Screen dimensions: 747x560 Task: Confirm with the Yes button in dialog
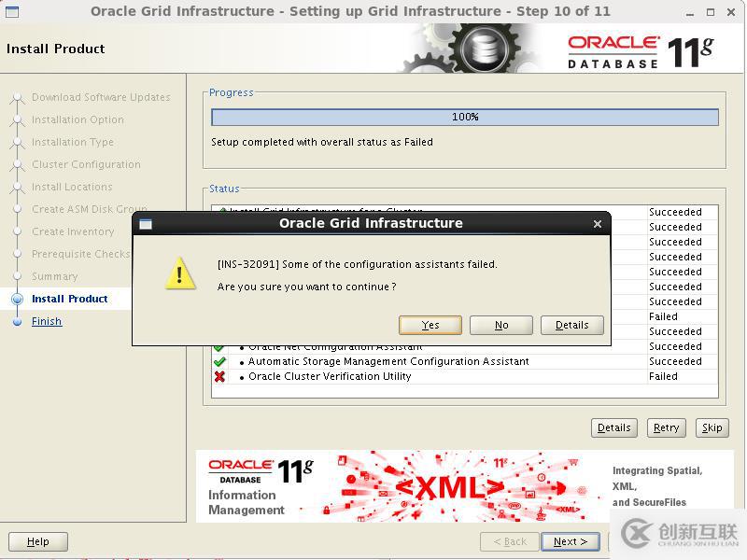(430, 325)
